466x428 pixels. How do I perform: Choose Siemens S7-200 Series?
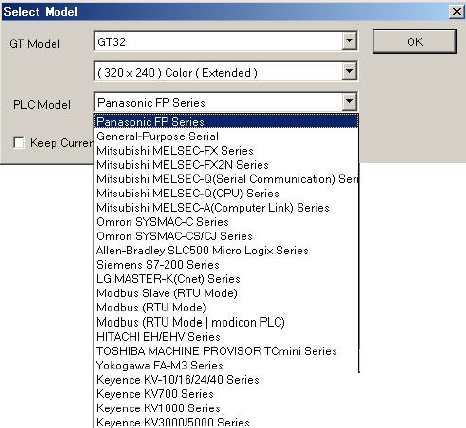226,265
